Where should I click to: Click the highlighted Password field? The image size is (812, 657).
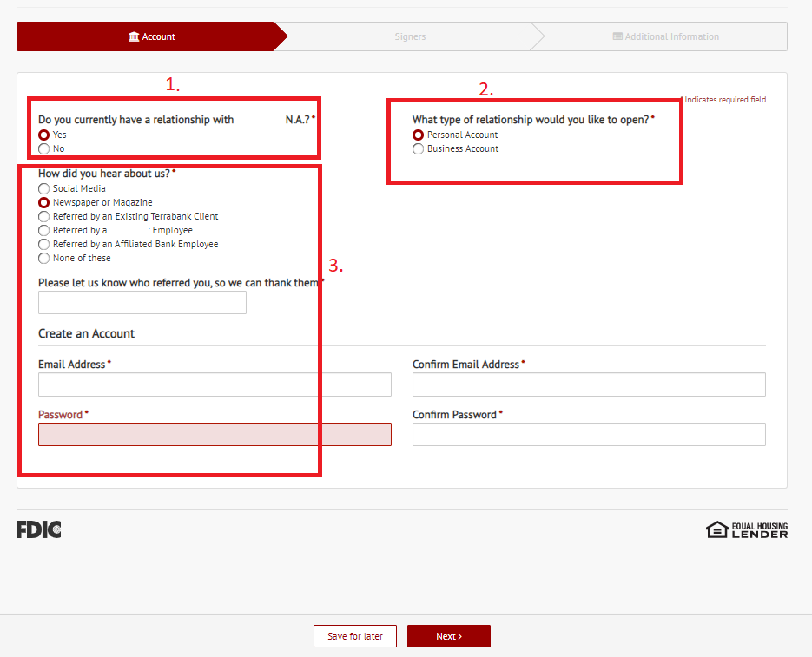[215, 435]
